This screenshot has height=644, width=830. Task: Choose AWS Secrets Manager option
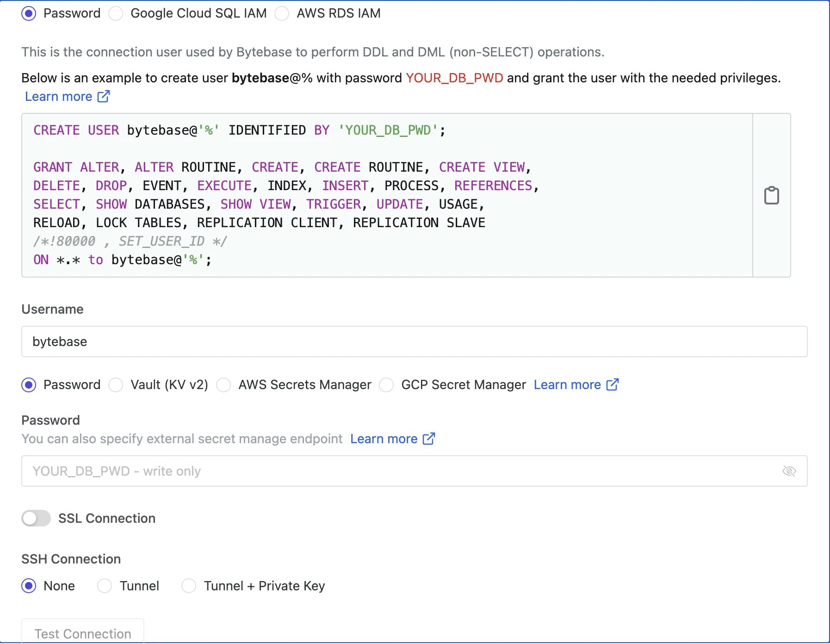point(223,385)
